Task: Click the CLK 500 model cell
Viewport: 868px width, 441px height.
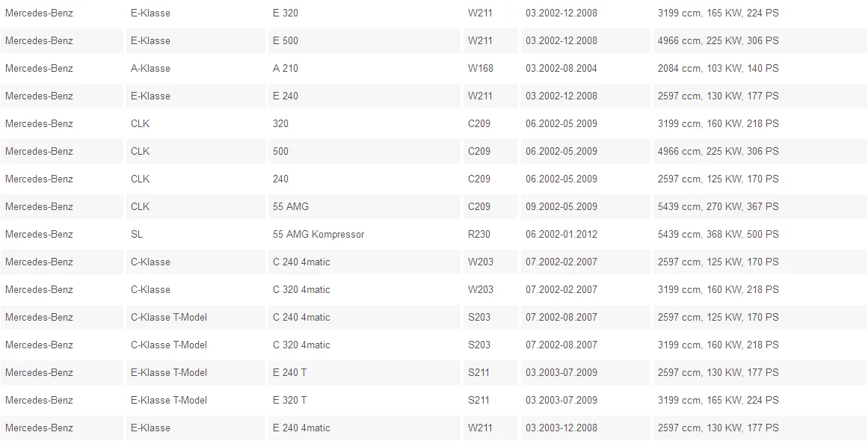Action: pyautogui.click(x=364, y=151)
